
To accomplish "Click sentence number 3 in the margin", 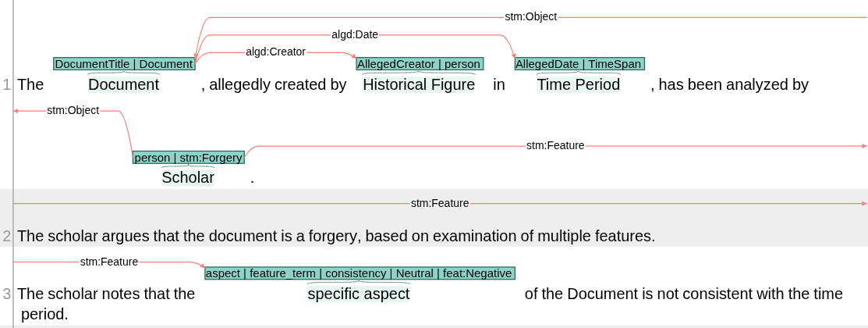I will [x=7, y=294].
